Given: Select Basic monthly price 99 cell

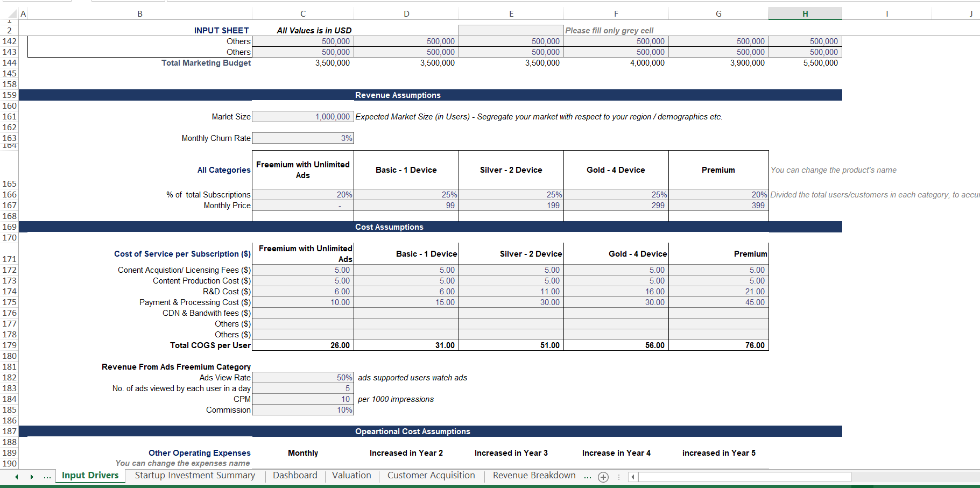Looking at the screenshot, I should coord(406,206).
